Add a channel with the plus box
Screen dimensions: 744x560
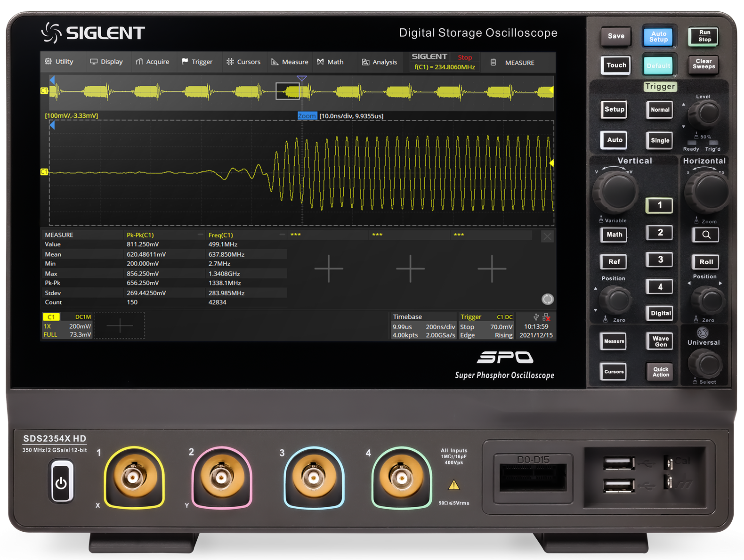120,325
